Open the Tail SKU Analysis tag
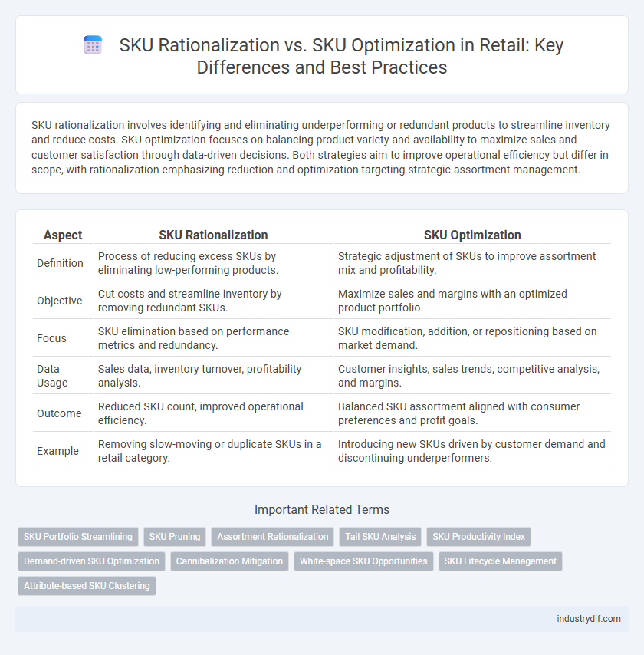This screenshot has width=644, height=655. coord(380,537)
